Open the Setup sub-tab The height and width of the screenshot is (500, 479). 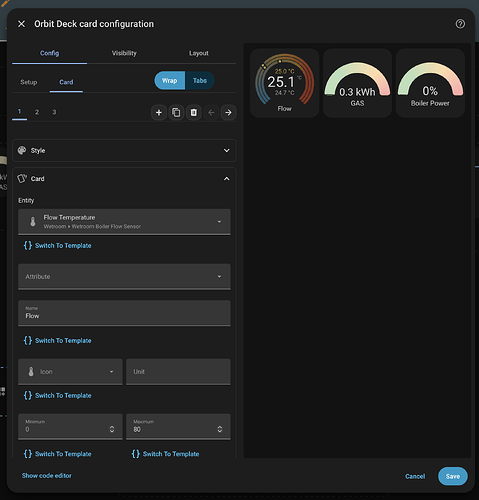pos(29,82)
